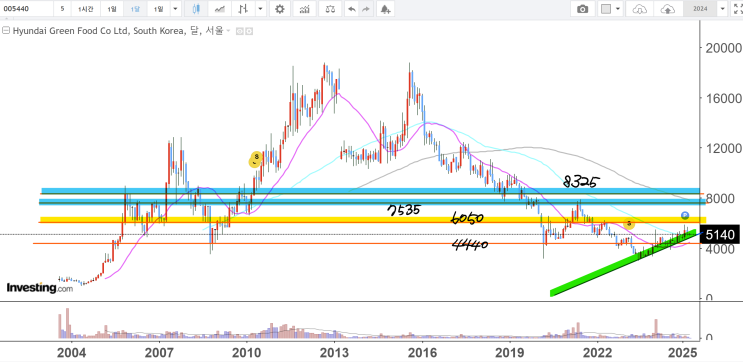743x362 pixels.
Task: Collapse the Hyundai Green Food legend box
Action: (x=6, y=31)
